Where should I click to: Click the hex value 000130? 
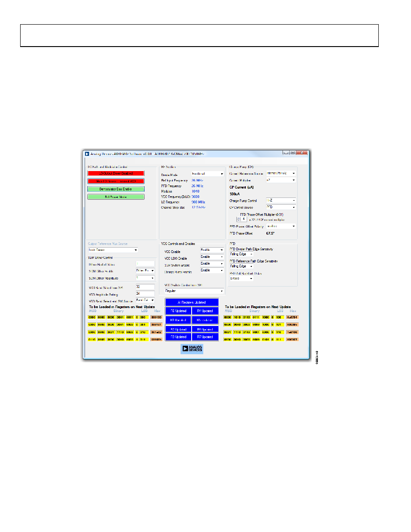[156, 317]
